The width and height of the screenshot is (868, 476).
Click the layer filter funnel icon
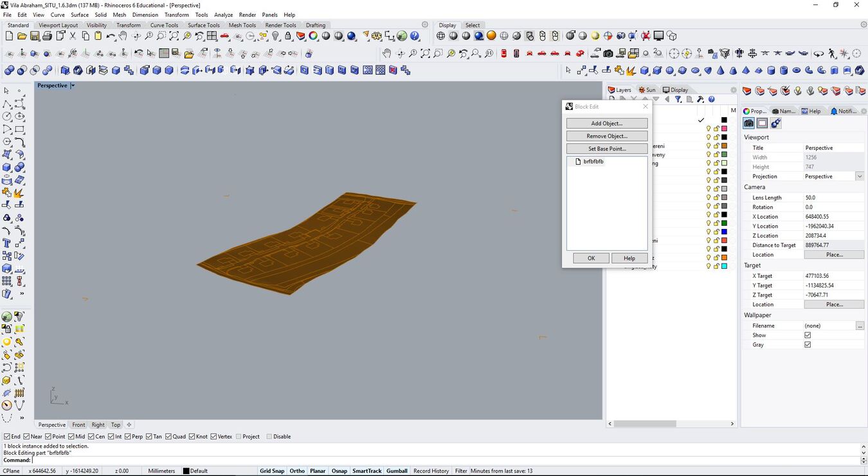pyautogui.click(x=678, y=100)
